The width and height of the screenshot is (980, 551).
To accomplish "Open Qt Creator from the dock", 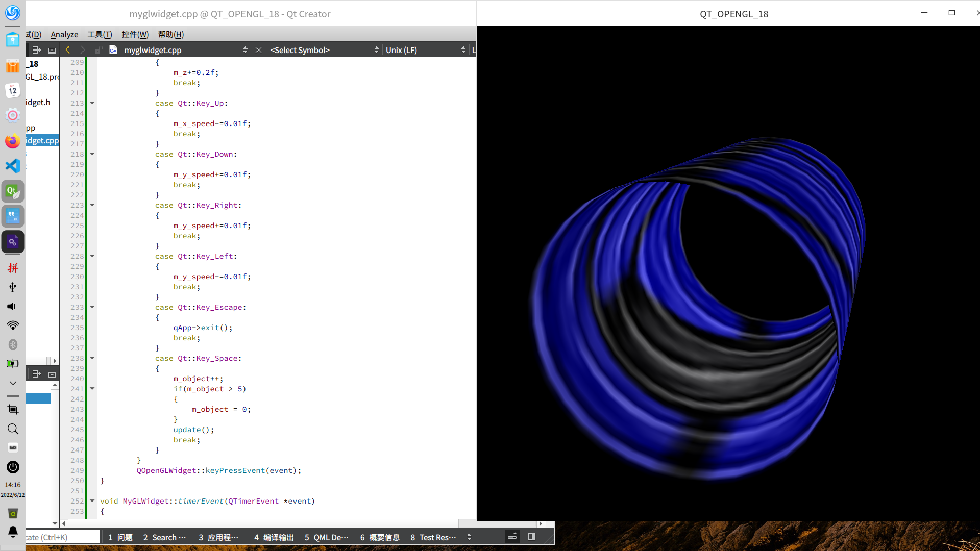I will 13,191.
